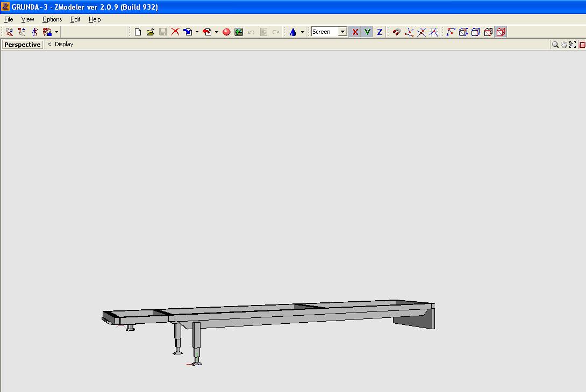Click the New file icon
Viewport: 586px width, 392px height.
tap(138, 32)
